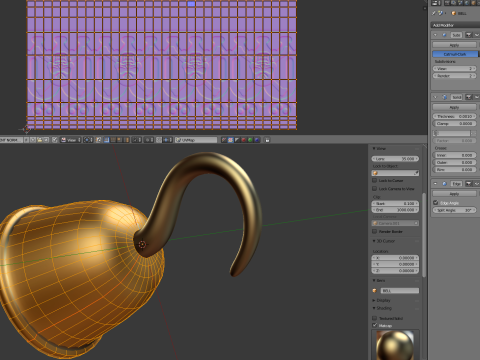Click the Solidify Thickness field
The image size is (480, 360).
click(x=454, y=116)
